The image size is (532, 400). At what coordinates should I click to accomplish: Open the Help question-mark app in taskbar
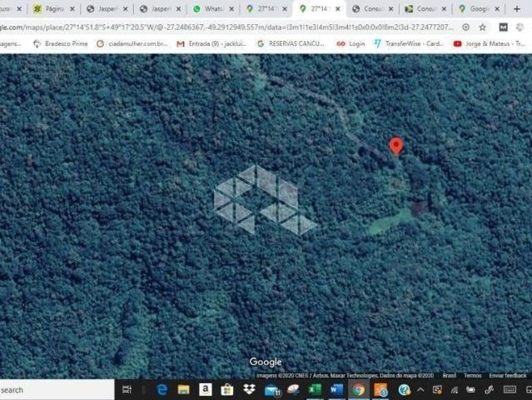(x=404, y=390)
